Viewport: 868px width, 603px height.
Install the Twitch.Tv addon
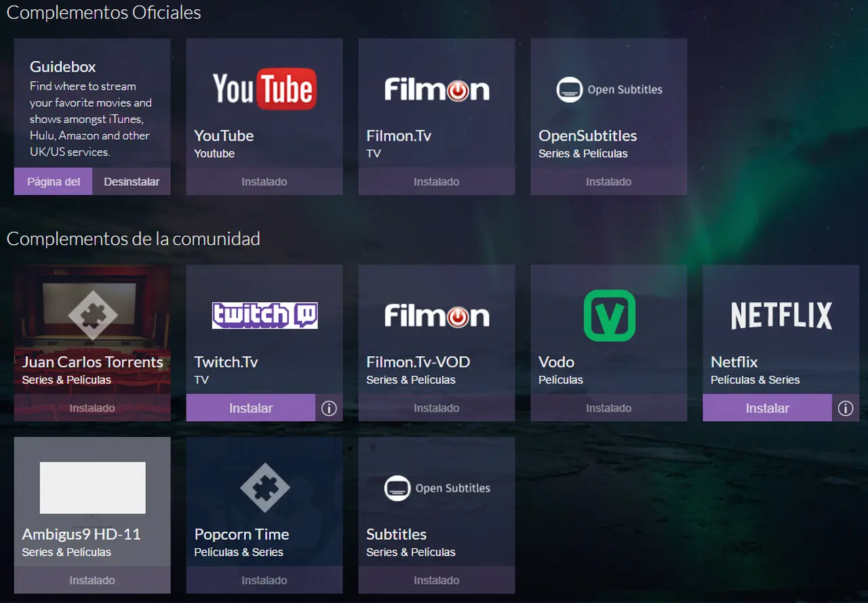(x=251, y=408)
